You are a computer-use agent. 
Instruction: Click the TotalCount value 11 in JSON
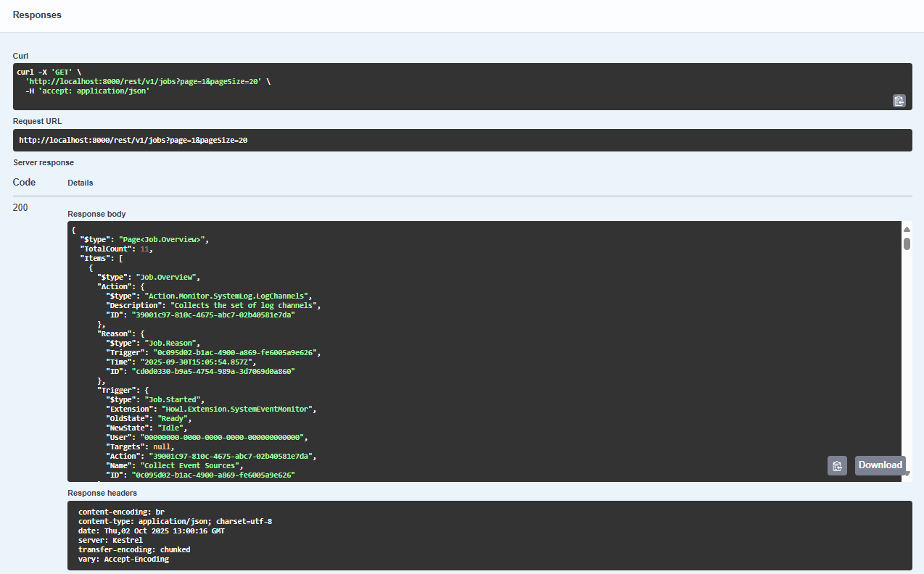point(146,249)
